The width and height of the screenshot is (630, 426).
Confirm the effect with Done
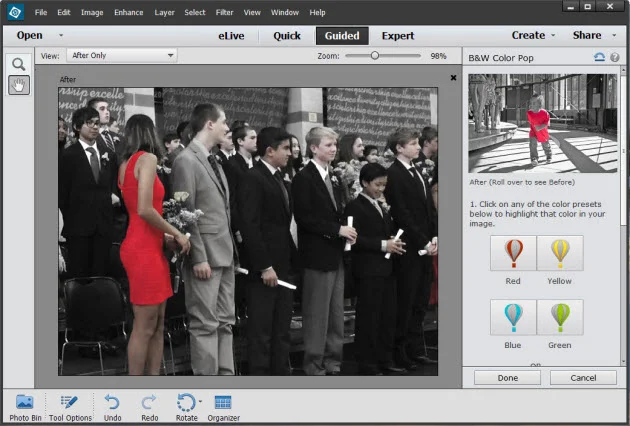pos(507,378)
